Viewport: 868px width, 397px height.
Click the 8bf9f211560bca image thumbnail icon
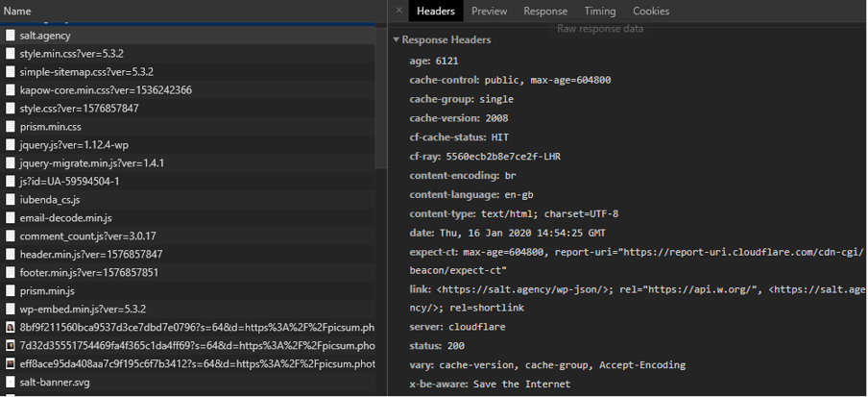(10, 328)
